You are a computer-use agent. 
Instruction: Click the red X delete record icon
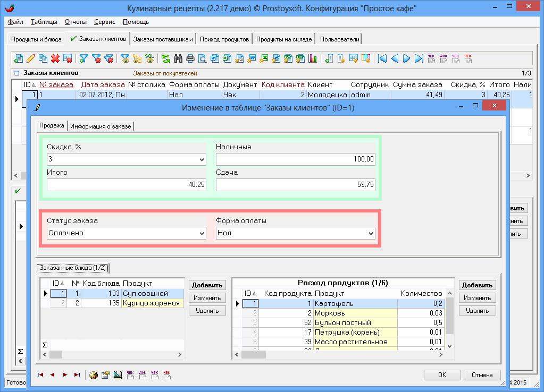55,58
